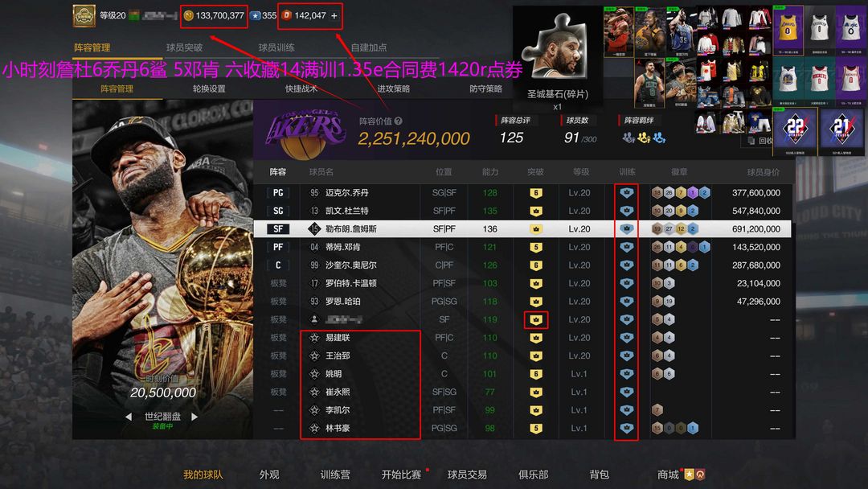Viewport: 868px width, 489px height.
Task: Open 训练营 in the bottom navigation
Action: pyautogui.click(x=335, y=475)
